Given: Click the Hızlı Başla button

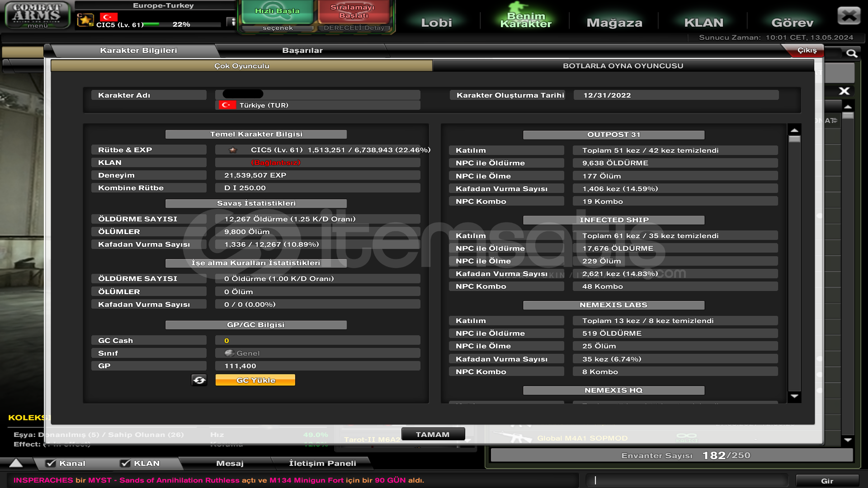Looking at the screenshot, I should [x=277, y=11].
